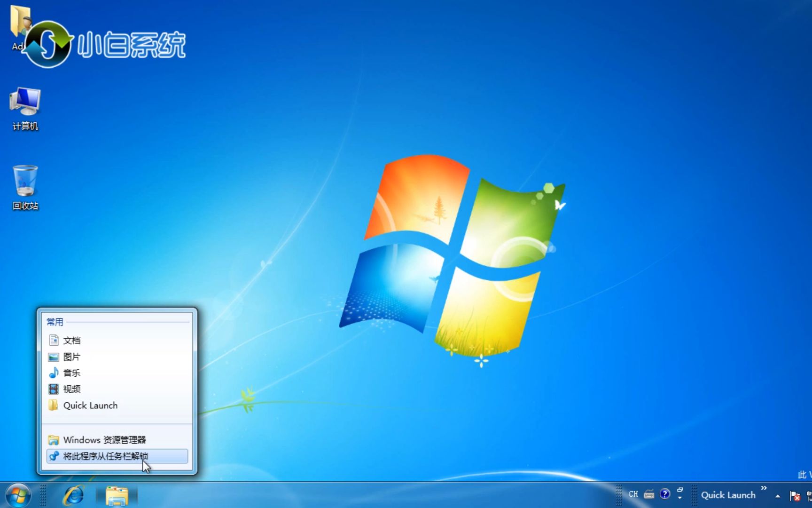Open language bar help question mark
Image resolution: width=812 pixels, height=508 pixels.
pos(664,494)
